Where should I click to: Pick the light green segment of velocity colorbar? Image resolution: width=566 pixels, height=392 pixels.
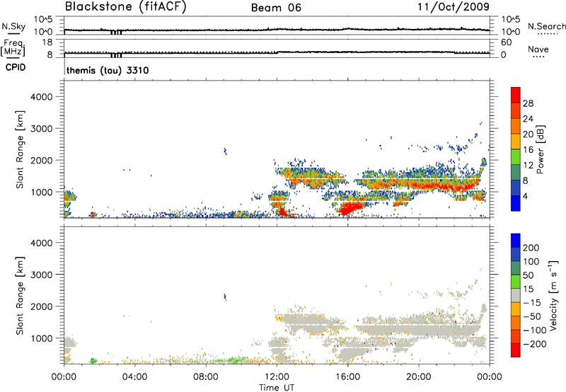(x=516, y=282)
